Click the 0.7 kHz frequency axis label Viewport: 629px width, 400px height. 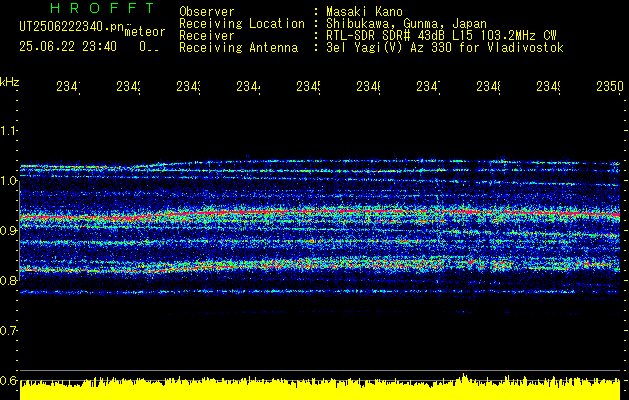[8, 331]
